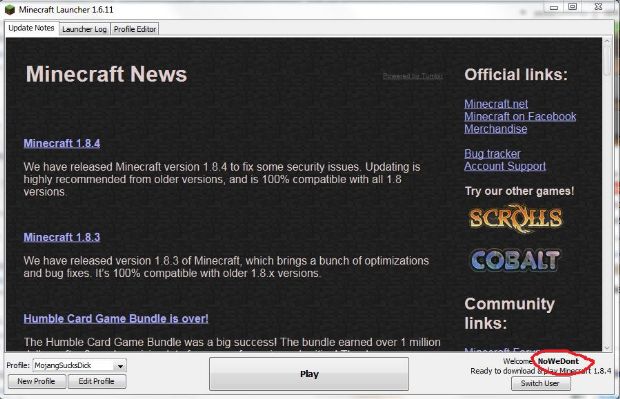This screenshot has width=620, height=399.
Task: Click the large Play button
Action: 309,374
